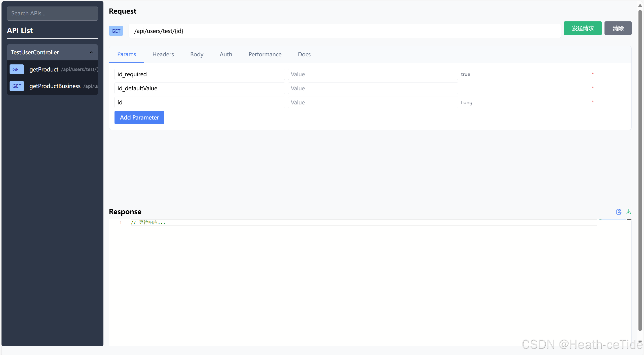Click the green 发送请求 send button
644x355 pixels.
pos(582,28)
